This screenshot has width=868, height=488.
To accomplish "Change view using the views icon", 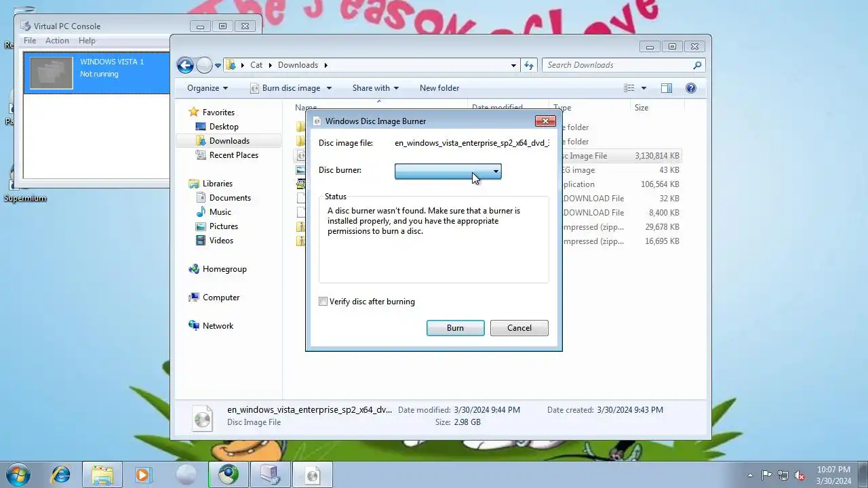I will [x=629, y=88].
